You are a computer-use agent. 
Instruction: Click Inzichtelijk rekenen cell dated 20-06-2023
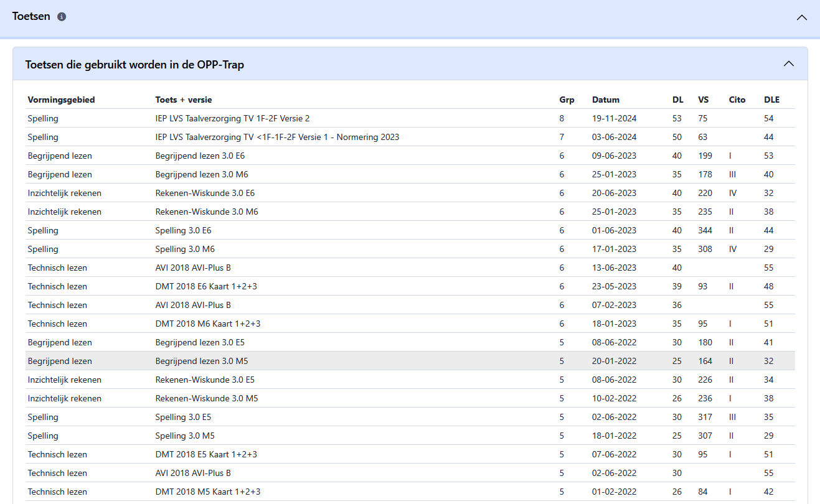tap(64, 193)
